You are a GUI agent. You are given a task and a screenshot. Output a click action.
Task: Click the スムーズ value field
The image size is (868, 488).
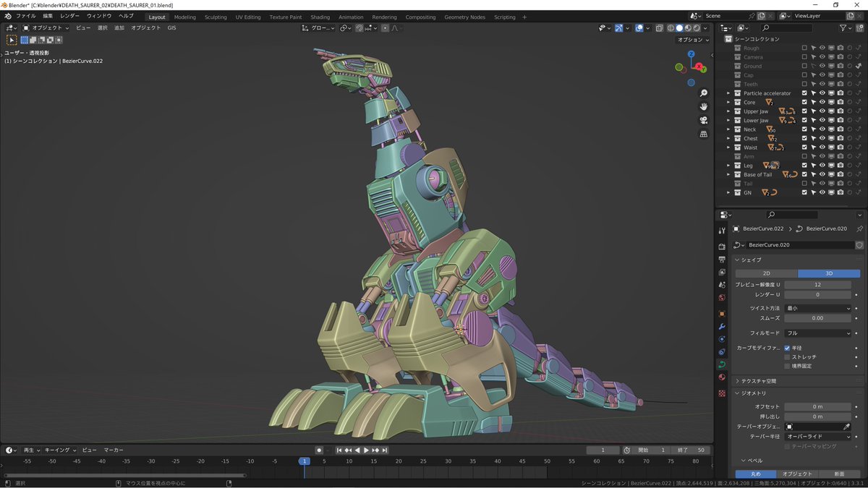click(818, 318)
